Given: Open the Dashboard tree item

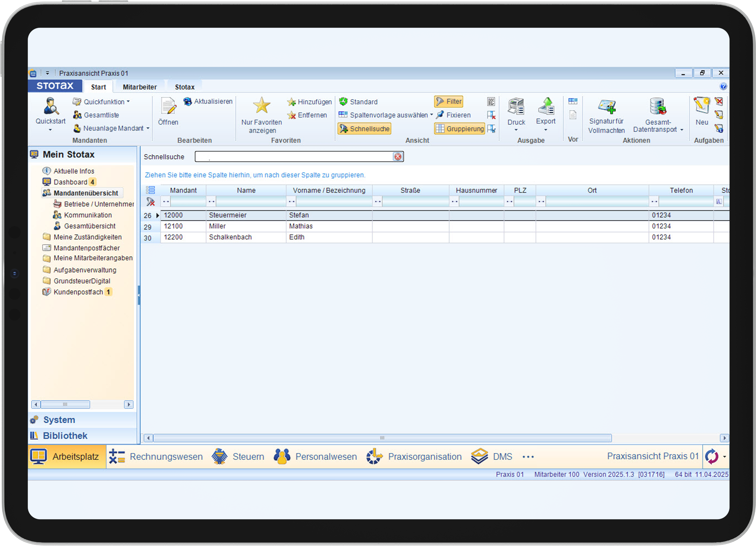Looking at the screenshot, I should pos(69,182).
